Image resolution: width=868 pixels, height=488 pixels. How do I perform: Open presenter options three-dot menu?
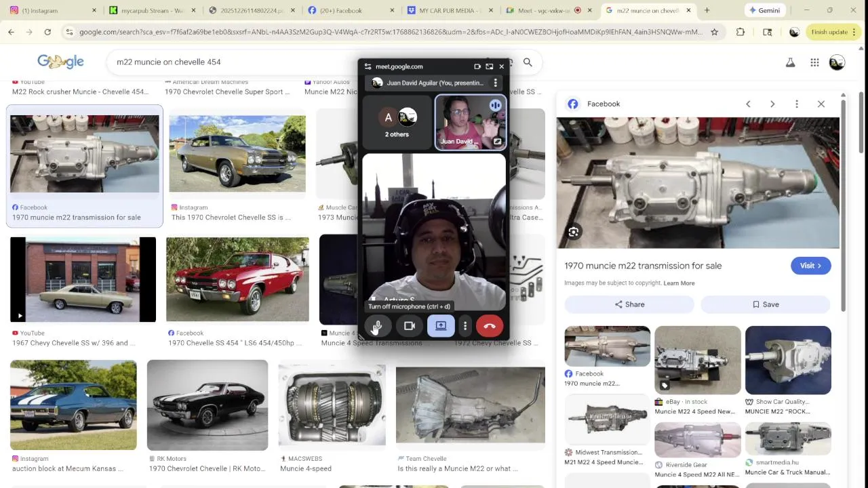(x=495, y=83)
